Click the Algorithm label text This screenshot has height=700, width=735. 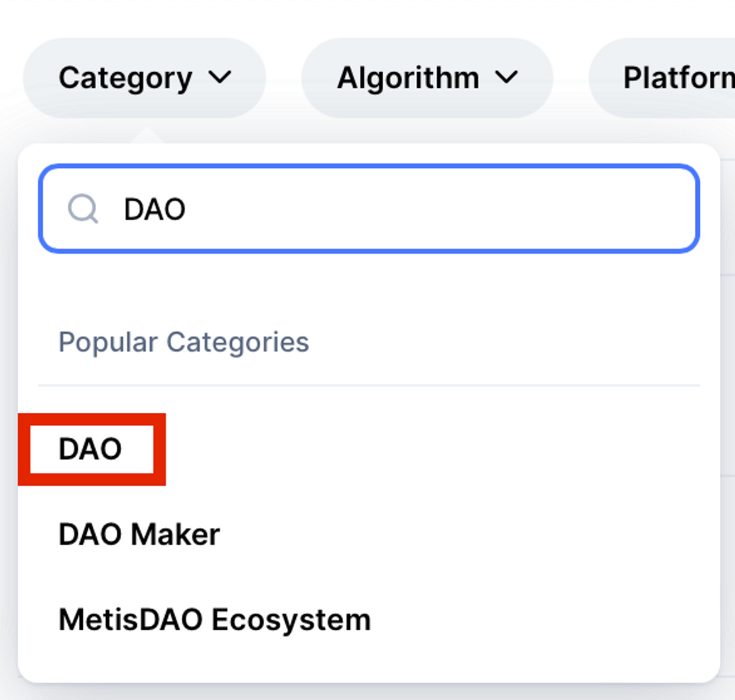[x=408, y=77]
